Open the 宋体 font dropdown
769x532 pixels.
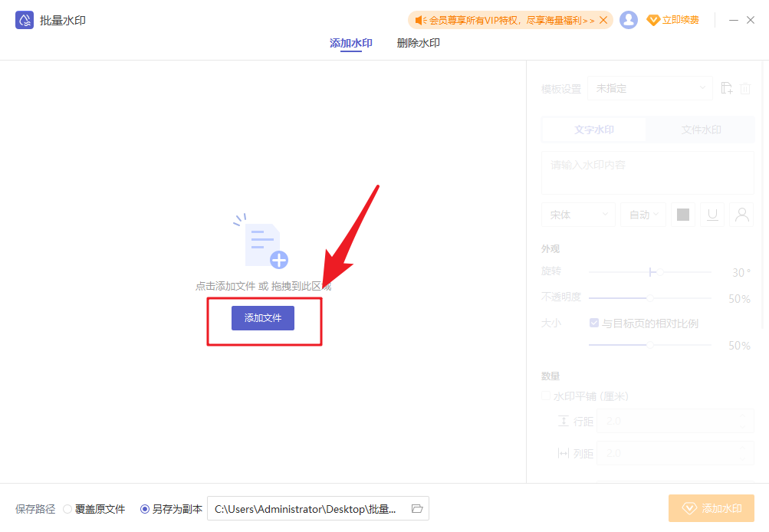[x=577, y=214]
